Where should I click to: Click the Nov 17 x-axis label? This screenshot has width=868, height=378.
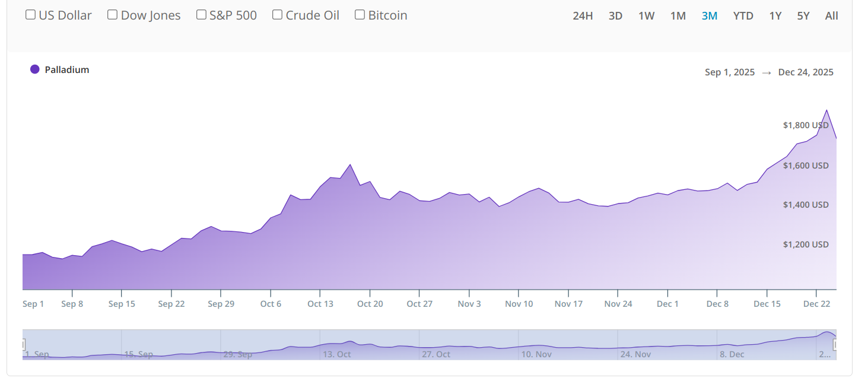pos(568,304)
